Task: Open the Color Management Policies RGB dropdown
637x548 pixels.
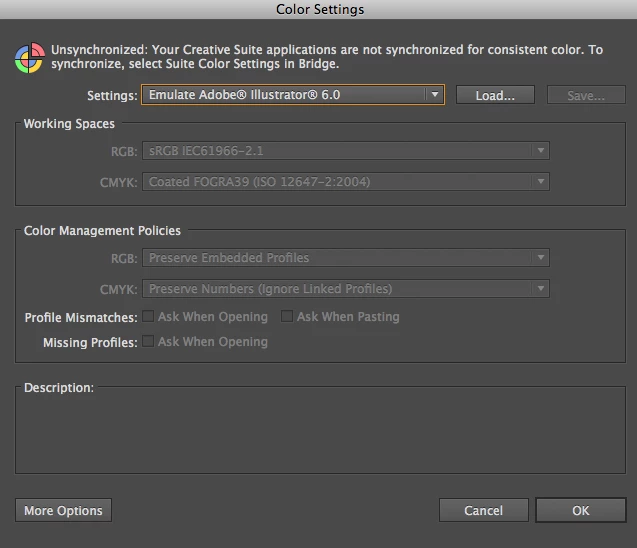Action: click(346, 258)
